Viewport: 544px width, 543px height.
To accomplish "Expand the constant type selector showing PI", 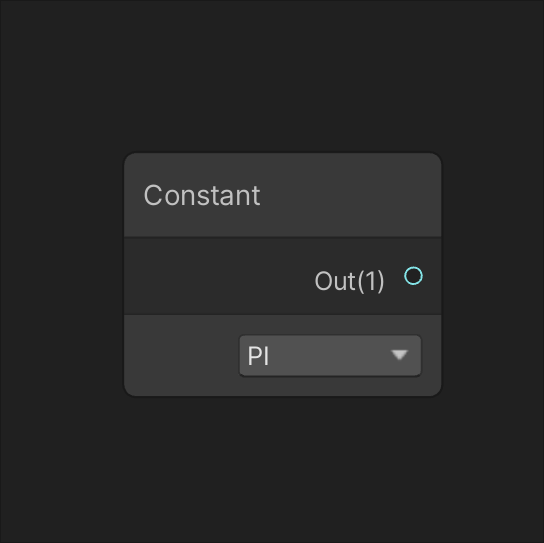I will click(x=330, y=355).
